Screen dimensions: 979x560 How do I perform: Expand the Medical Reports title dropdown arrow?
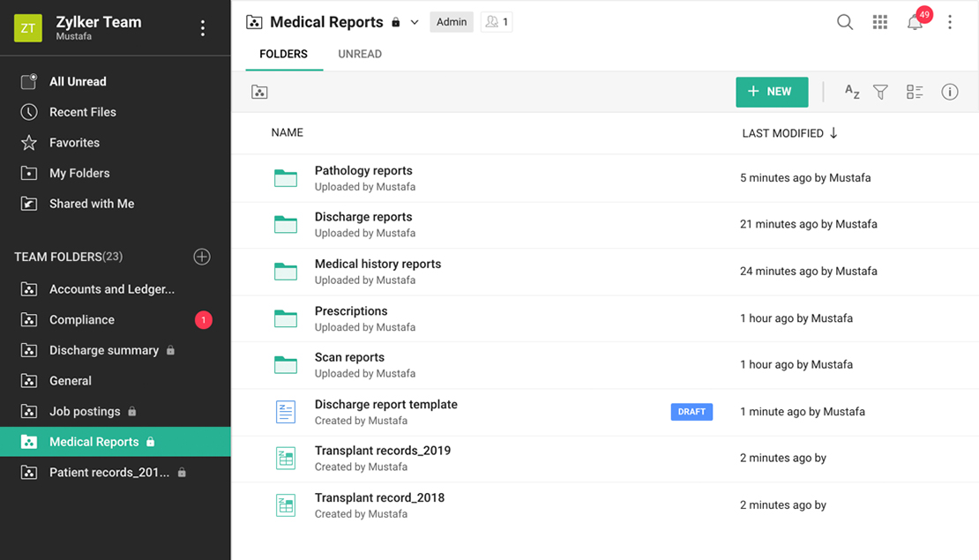coord(415,23)
